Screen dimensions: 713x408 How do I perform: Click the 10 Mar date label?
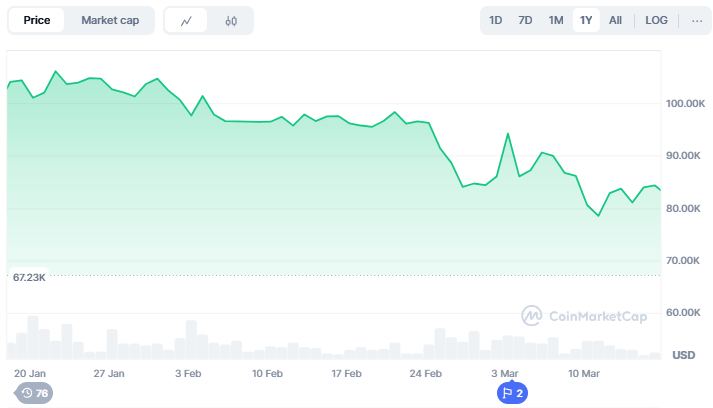583,373
